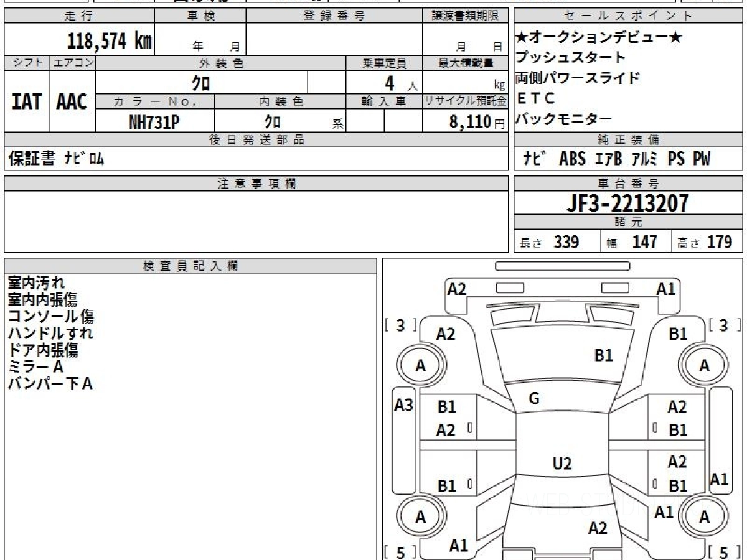This screenshot has width=747, height=560.
Task: Select the コンソール傷 inspector note
Action: point(51,317)
